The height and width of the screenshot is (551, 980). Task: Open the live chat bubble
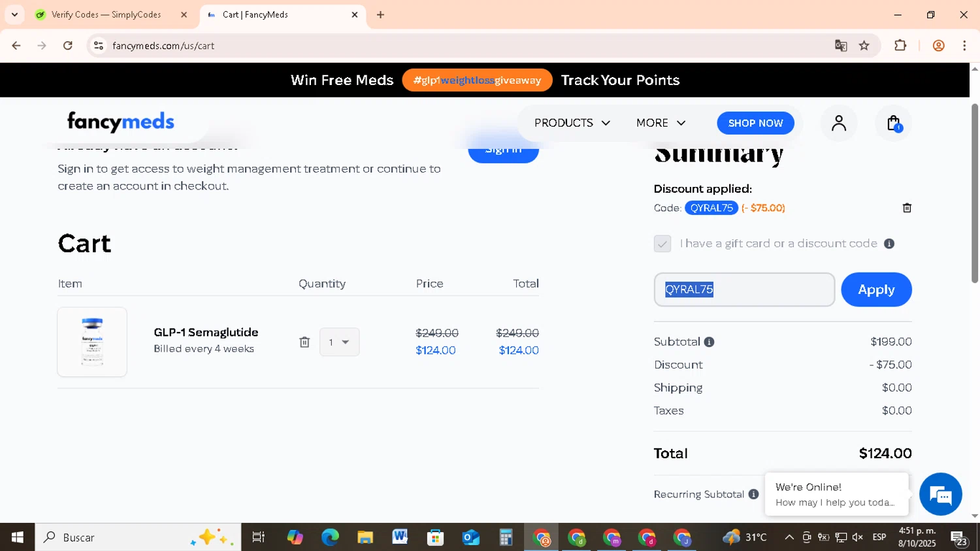pos(941,495)
